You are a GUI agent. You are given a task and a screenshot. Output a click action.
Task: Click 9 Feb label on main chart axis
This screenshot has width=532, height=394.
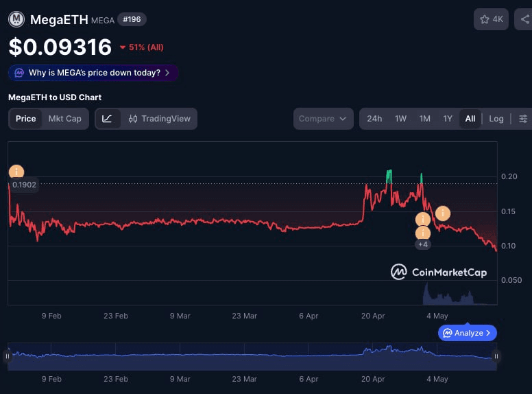[x=51, y=316]
